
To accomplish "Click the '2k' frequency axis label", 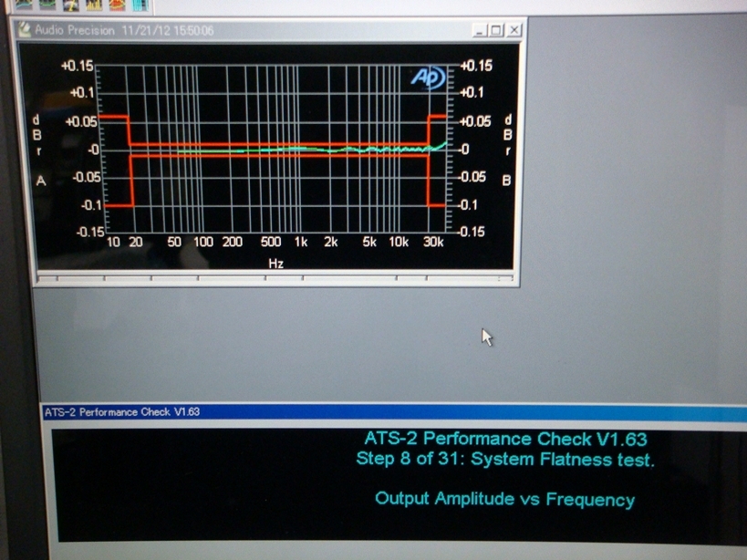I will (330, 242).
